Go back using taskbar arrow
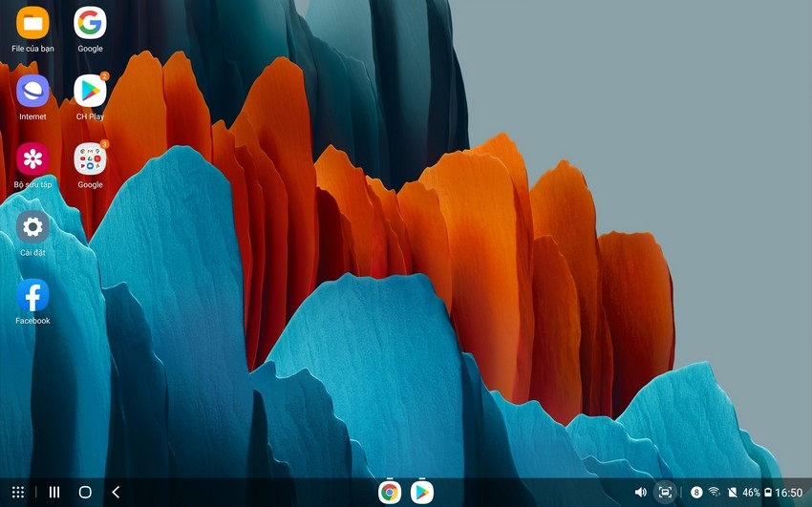The width and height of the screenshot is (812, 507). pos(116,492)
